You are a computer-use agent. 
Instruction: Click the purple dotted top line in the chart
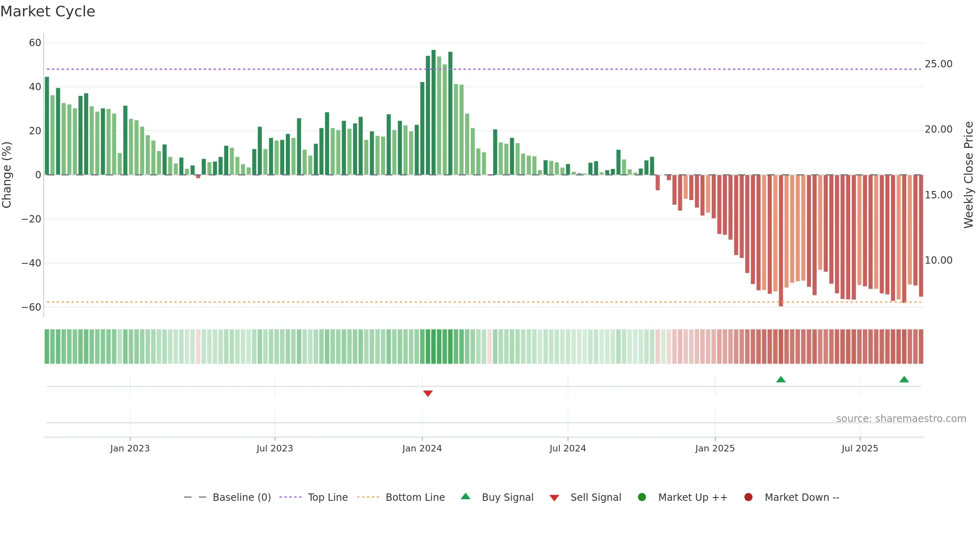pyautogui.click(x=484, y=69)
